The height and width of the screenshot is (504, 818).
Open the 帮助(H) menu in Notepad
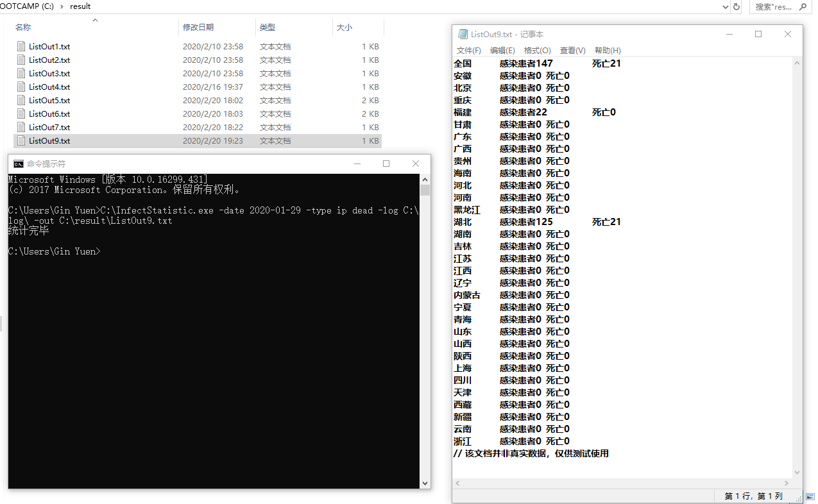[x=608, y=50]
